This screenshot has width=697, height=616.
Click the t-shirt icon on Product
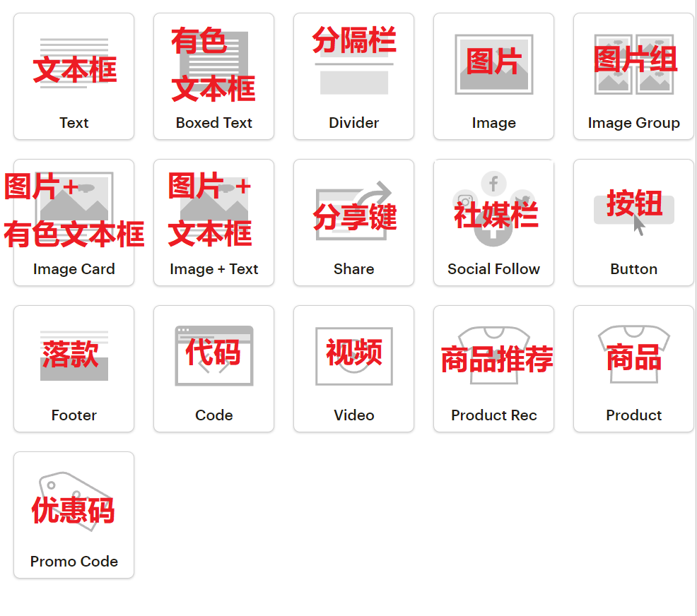pos(633,353)
